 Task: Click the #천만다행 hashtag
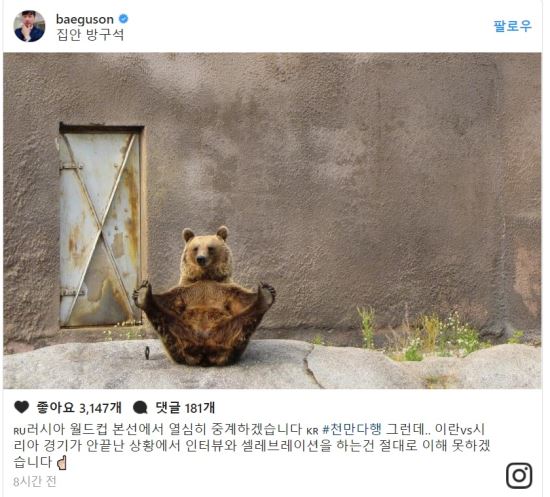tap(352, 429)
